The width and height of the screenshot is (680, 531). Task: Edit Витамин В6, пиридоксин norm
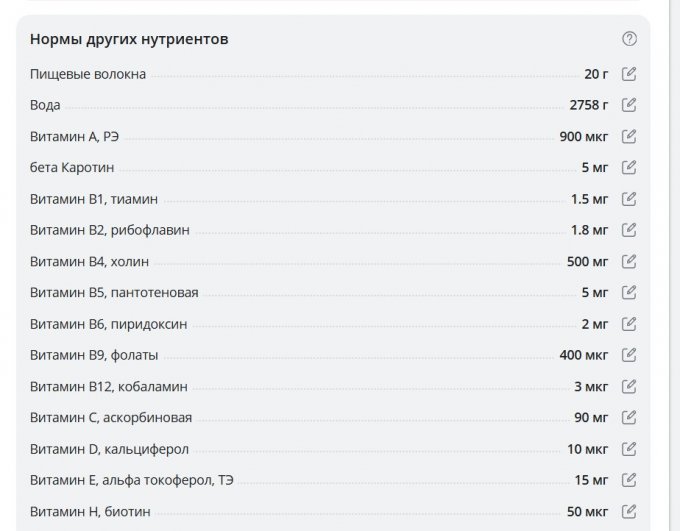coord(629,323)
